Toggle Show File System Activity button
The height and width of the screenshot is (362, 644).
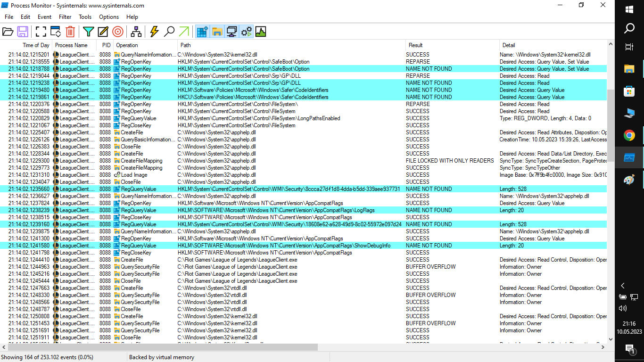[x=217, y=32]
